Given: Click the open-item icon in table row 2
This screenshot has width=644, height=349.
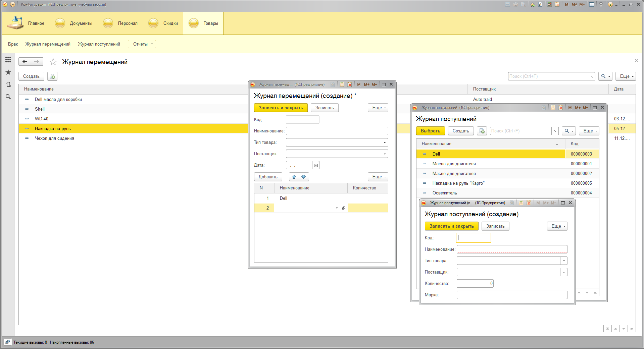Looking at the screenshot, I should (x=344, y=208).
